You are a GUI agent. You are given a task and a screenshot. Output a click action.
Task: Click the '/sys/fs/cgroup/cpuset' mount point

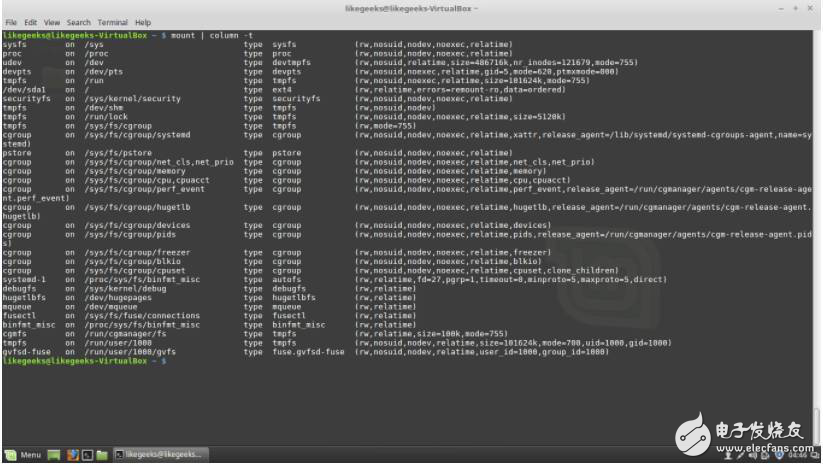click(x=135, y=271)
